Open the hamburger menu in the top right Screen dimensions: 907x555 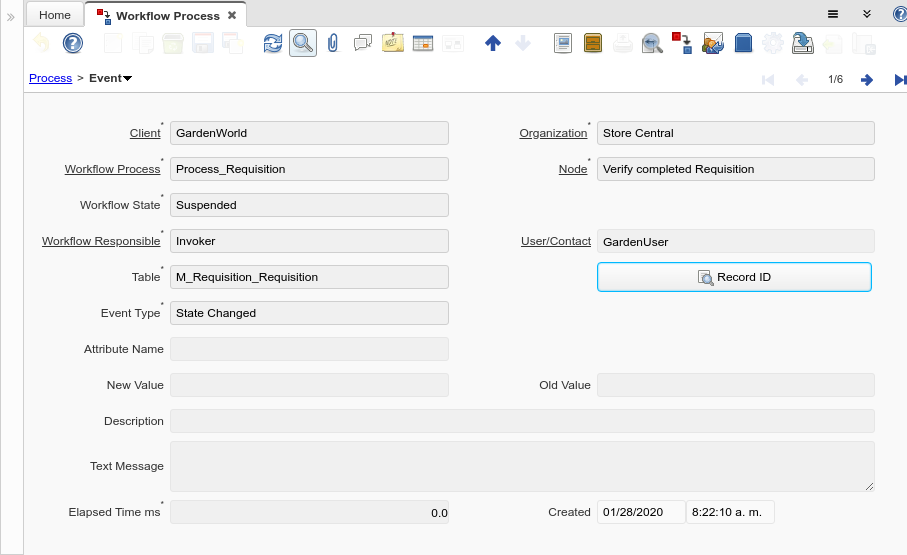click(x=832, y=14)
